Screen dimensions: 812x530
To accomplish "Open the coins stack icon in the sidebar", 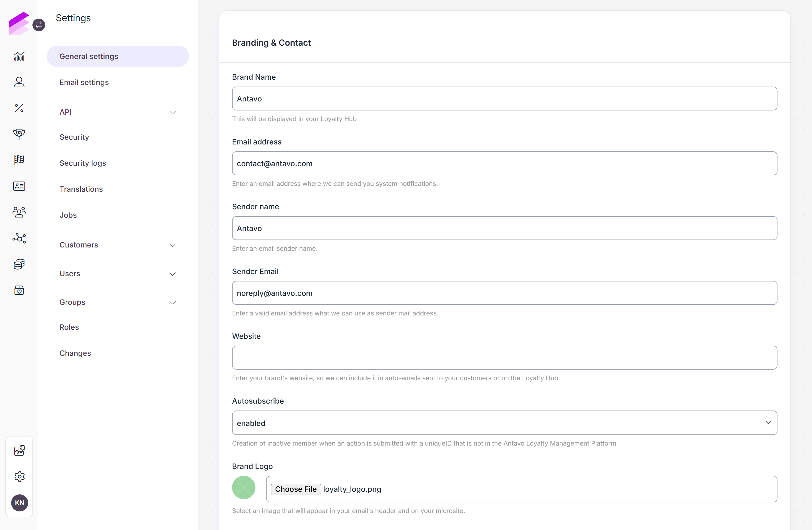I will point(19,264).
